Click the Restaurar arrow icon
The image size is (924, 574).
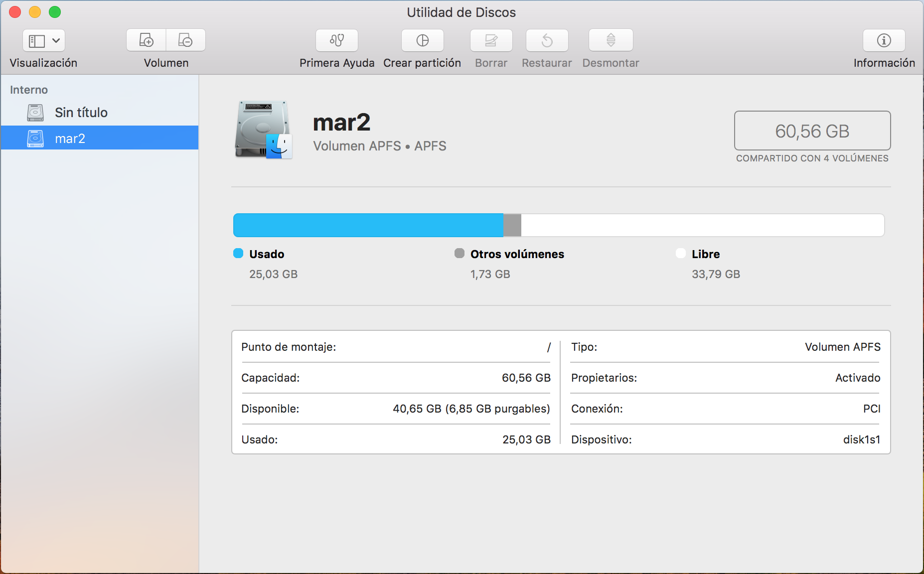(x=547, y=40)
